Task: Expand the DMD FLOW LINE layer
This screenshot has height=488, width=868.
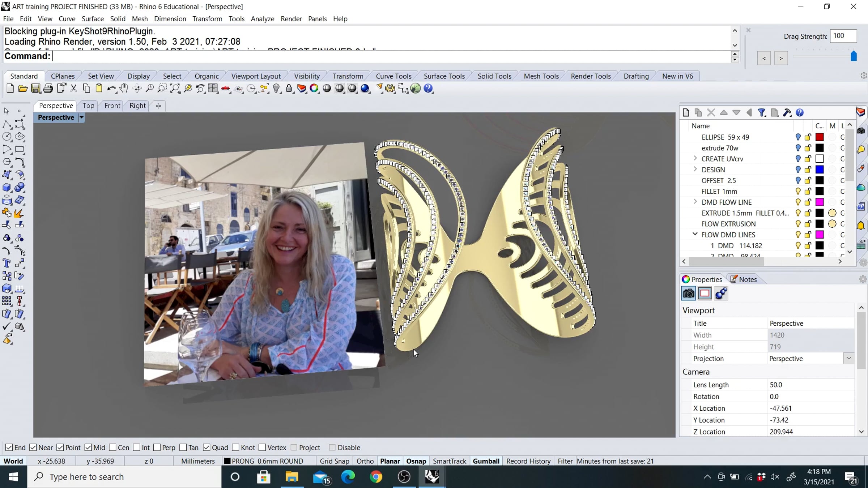Action: [695, 202]
